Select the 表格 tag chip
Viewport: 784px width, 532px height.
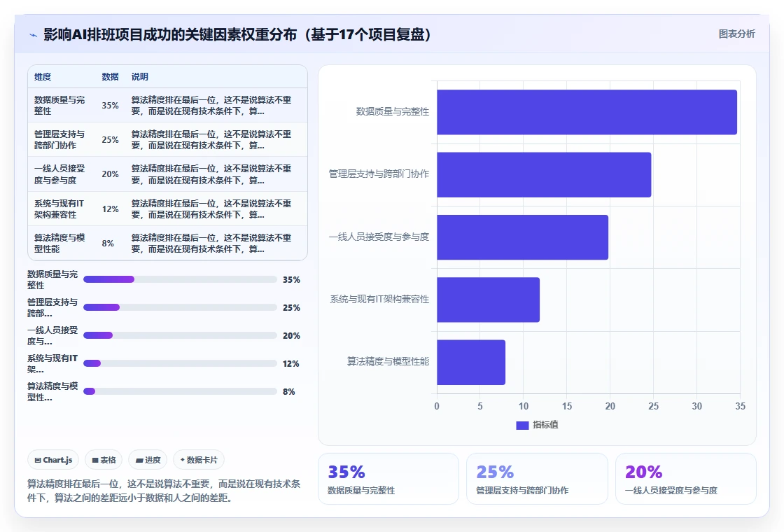[x=104, y=460]
